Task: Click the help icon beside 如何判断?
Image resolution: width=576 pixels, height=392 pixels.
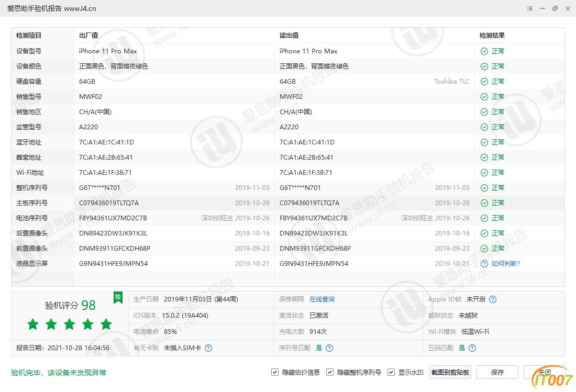Action: click(x=484, y=264)
